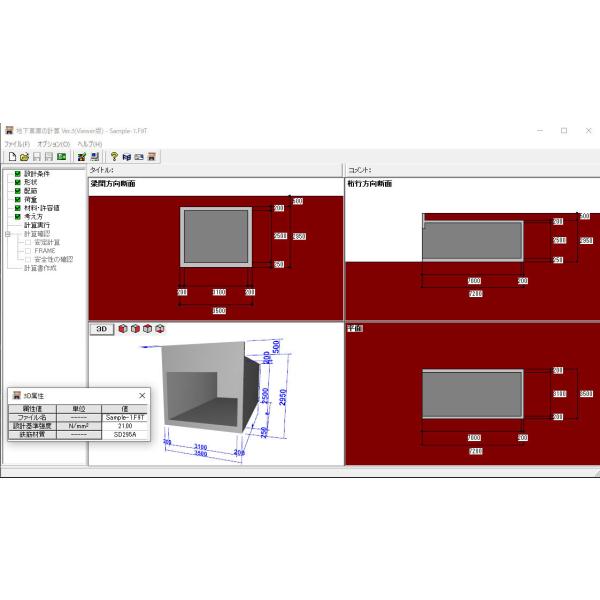Close the 3D属性 properties panel
This screenshot has height=600, width=600.
tap(141, 395)
